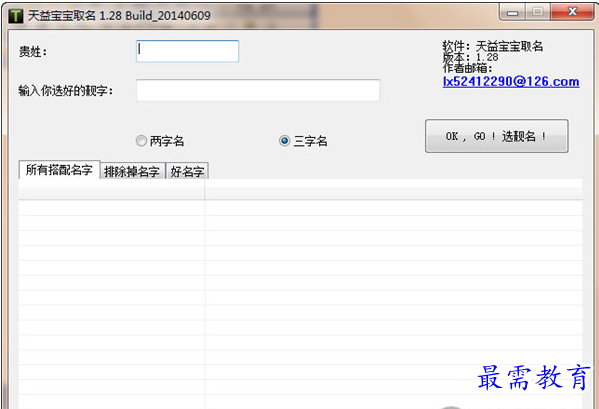This screenshot has height=409, width=599.
Task: Click the OK, GO! 选靓名! button
Action: pos(497,136)
